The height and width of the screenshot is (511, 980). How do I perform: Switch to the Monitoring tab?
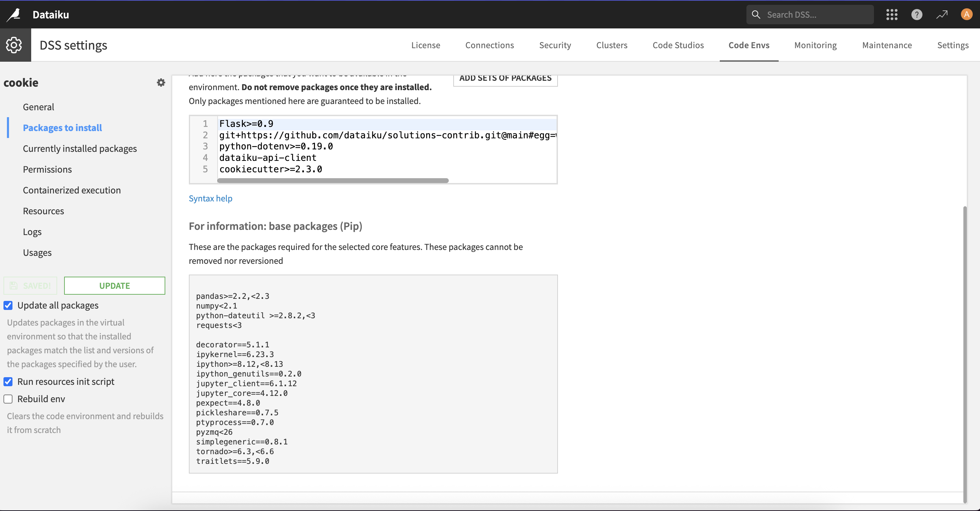[815, 45]
